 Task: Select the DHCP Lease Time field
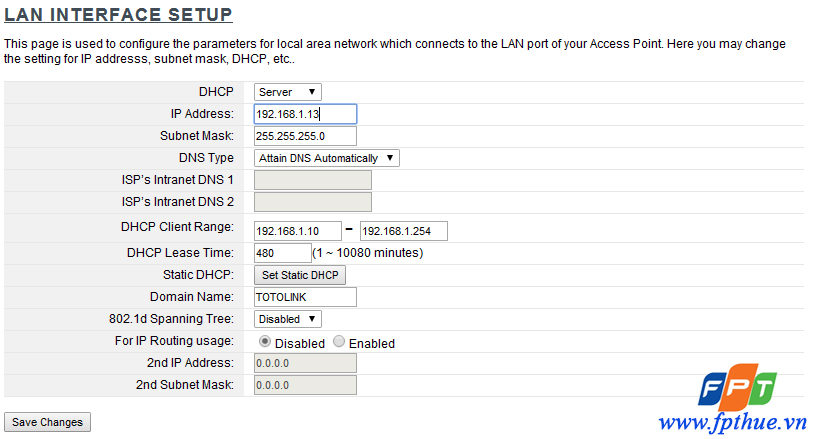[283, 253]
